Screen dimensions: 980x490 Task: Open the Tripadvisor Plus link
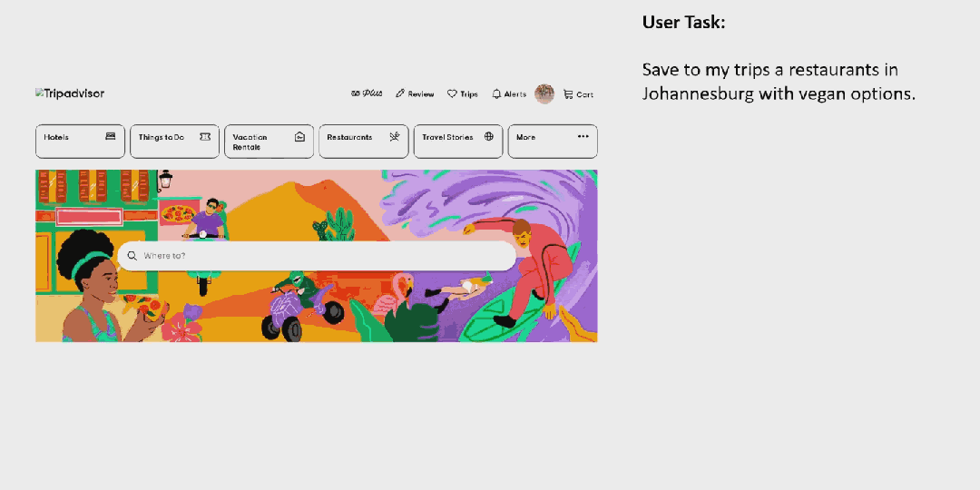pyautogui.click(x=367, y=94)
